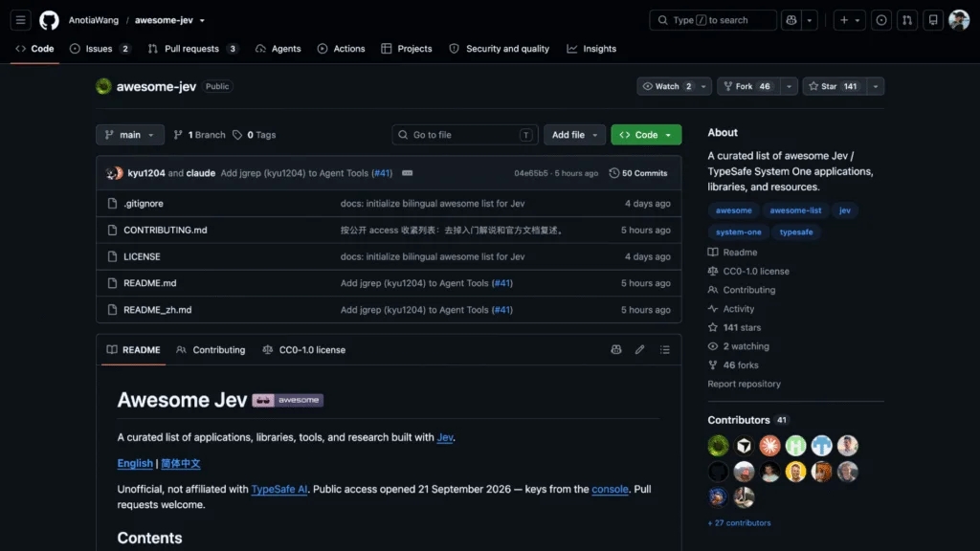Open the README.md file
The height and width of the screenshot is (551, 980).
pyautogui.click(x=150, y=283)
